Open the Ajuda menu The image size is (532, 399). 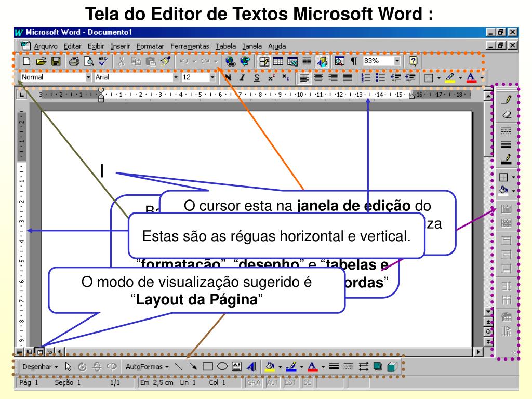coord(277,46)
